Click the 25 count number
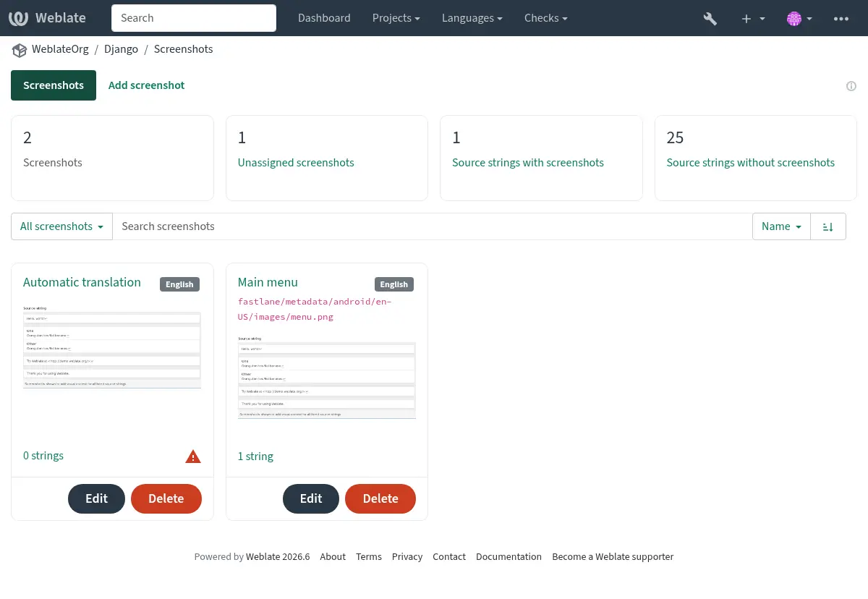 click(676, 137)
